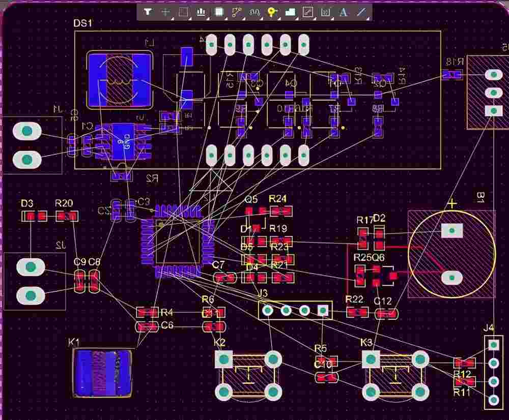The height and width of the screenshot is (420, 509).
Task: Click the square pad of switch K2
Action: point(223,359)
